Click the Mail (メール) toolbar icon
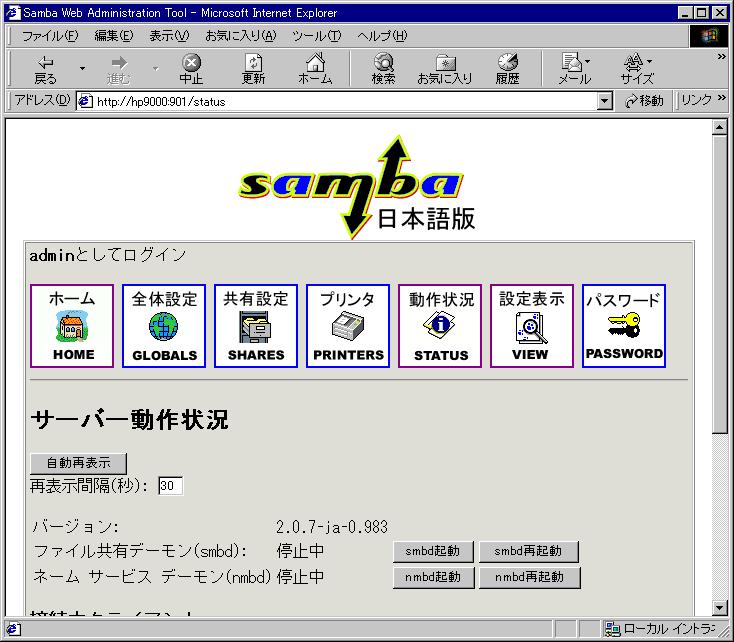This screenshot has width=734, height=642. 574,69
